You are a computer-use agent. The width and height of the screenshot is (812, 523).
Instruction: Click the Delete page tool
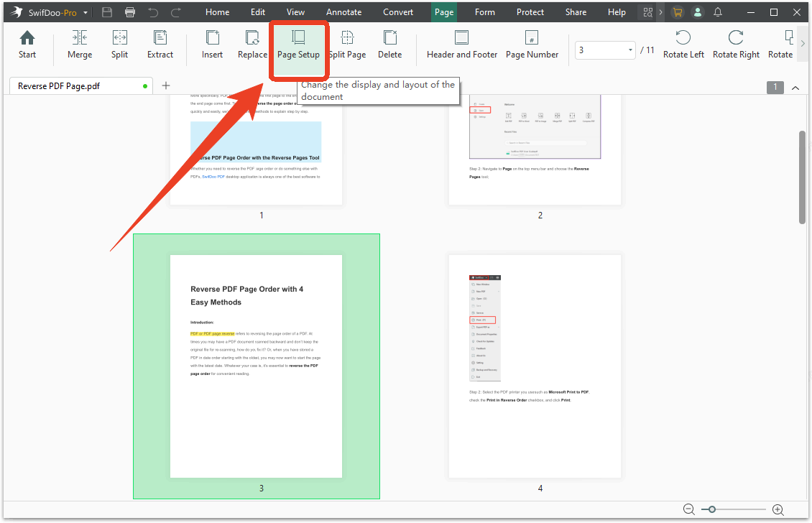[x=389, y=45]
